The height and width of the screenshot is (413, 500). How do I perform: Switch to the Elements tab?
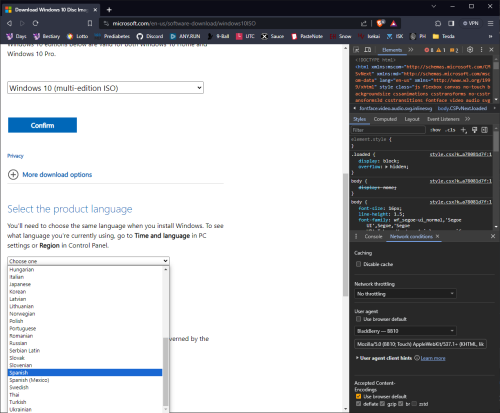392,50
